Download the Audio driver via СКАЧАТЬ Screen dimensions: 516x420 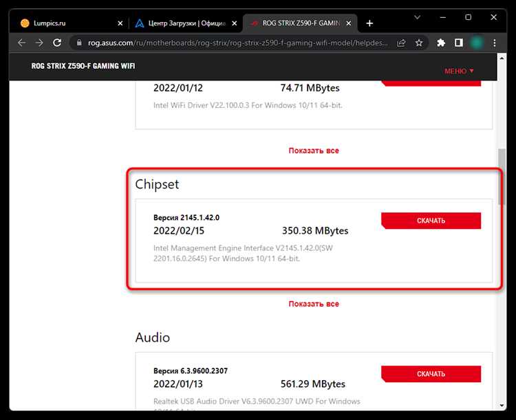pyautogui.click(x=431, y=374)
